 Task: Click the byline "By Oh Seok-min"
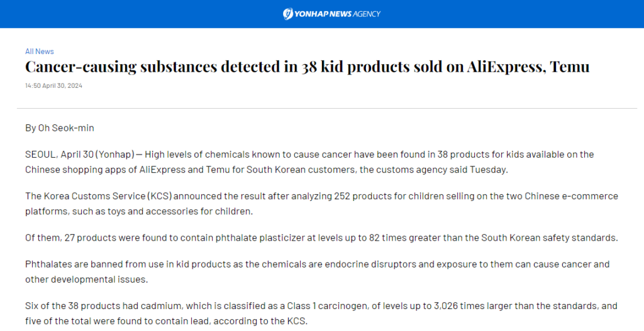(x=60, y=128)
